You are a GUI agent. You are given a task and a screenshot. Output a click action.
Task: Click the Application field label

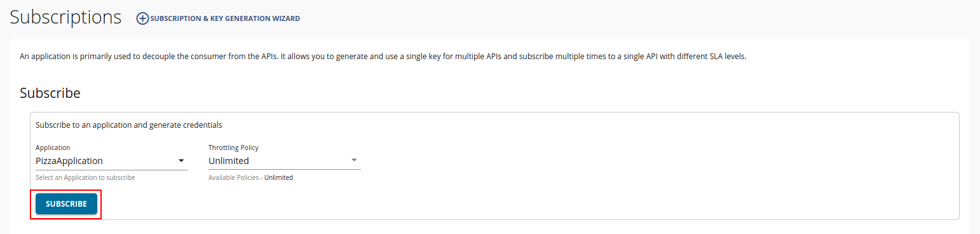coord(53,148)
